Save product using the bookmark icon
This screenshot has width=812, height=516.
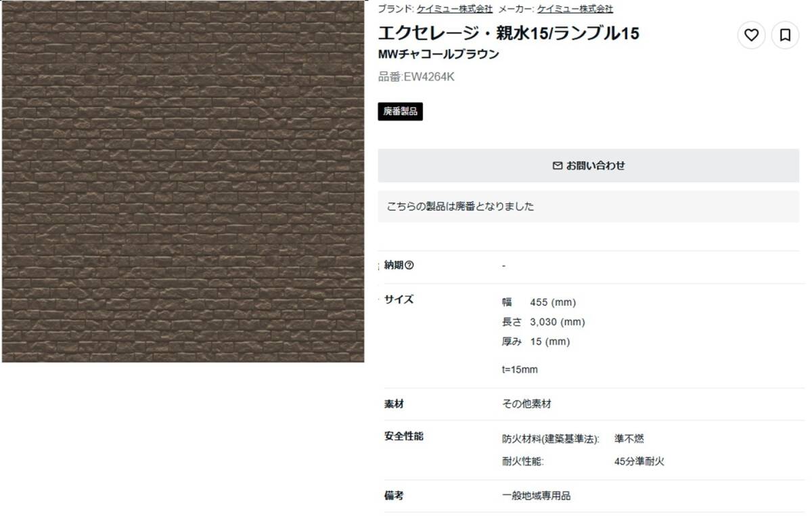tap(785, 35)
